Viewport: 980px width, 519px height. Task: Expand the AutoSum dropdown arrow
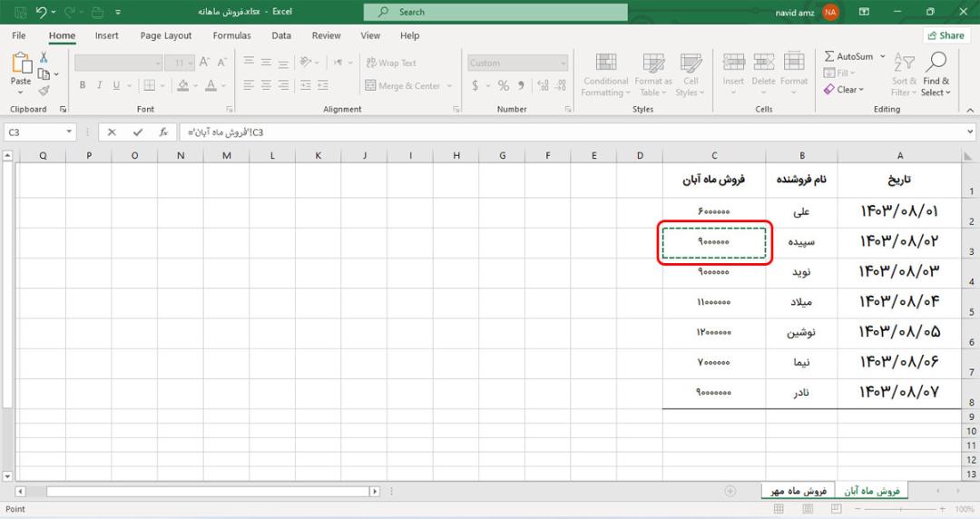coord(883,56)
